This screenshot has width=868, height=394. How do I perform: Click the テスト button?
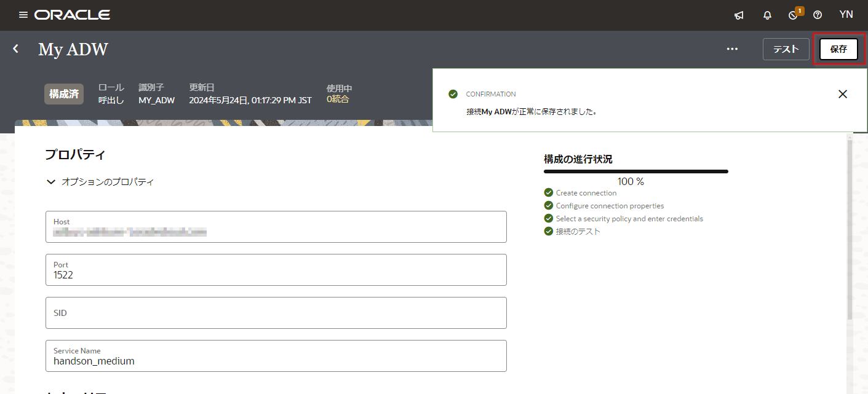[786, 49]
